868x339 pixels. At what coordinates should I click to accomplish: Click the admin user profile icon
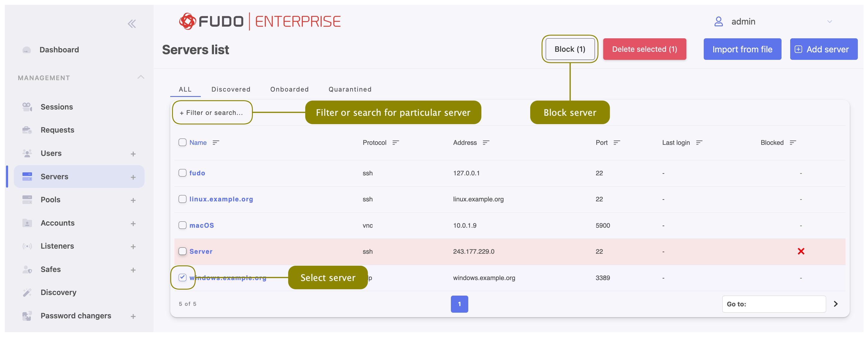719,21
